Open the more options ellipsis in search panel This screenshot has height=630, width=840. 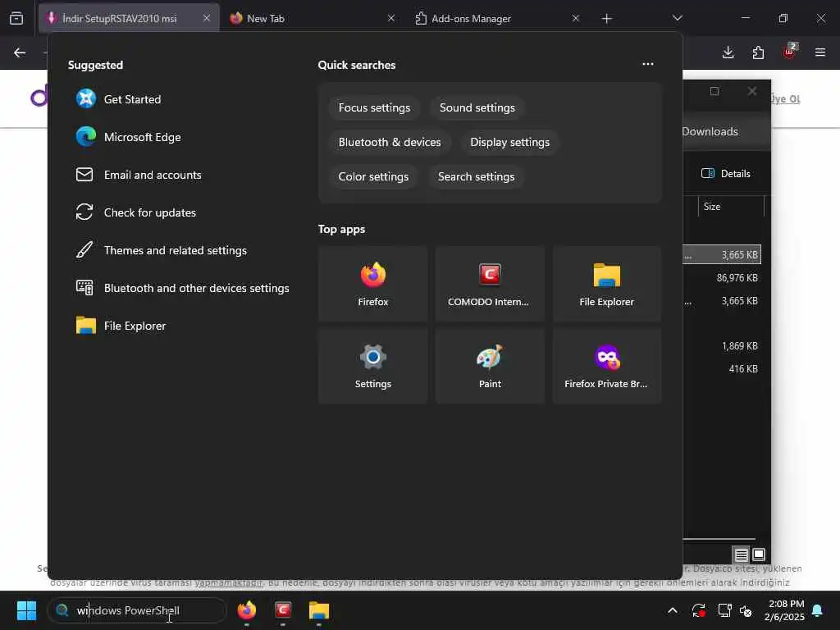click(x=648, y=64)
